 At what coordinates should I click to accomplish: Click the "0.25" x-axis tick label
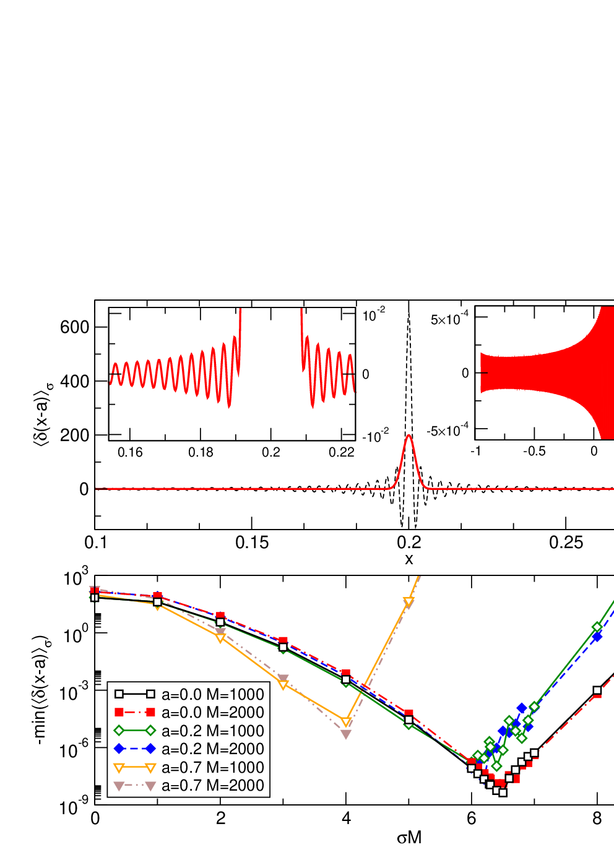pyautogui.click(x=566, y=543)
